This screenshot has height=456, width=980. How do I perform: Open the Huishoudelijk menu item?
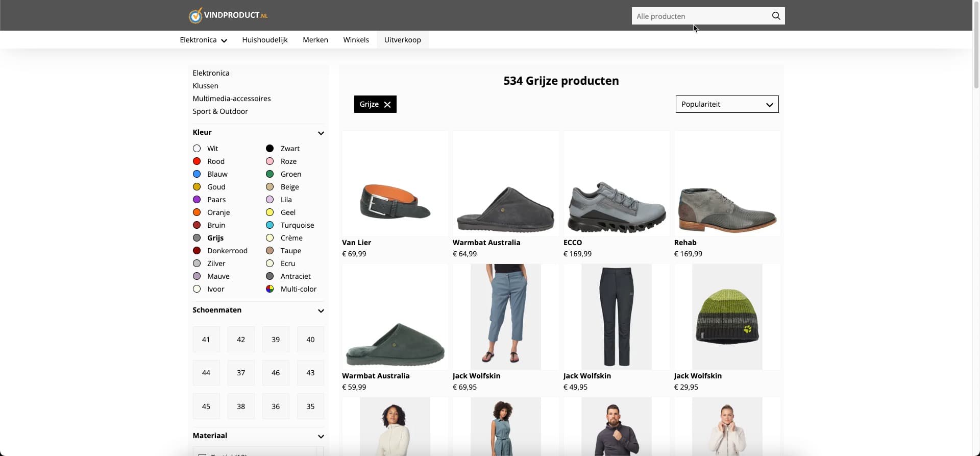point(265,40)
